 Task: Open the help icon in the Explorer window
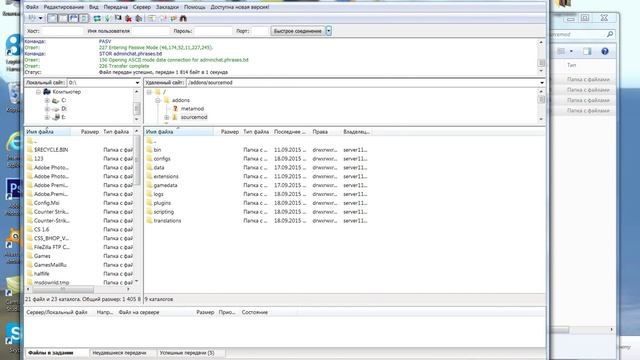(x=605, y=51)
